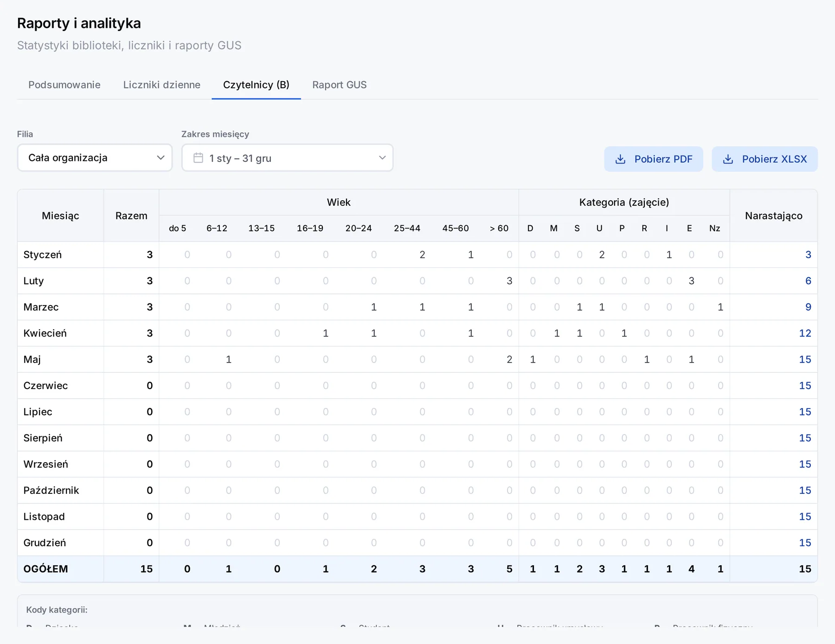Select the Maj row label
The width and height of the screenshot is (835, 644).
(32, 359)
